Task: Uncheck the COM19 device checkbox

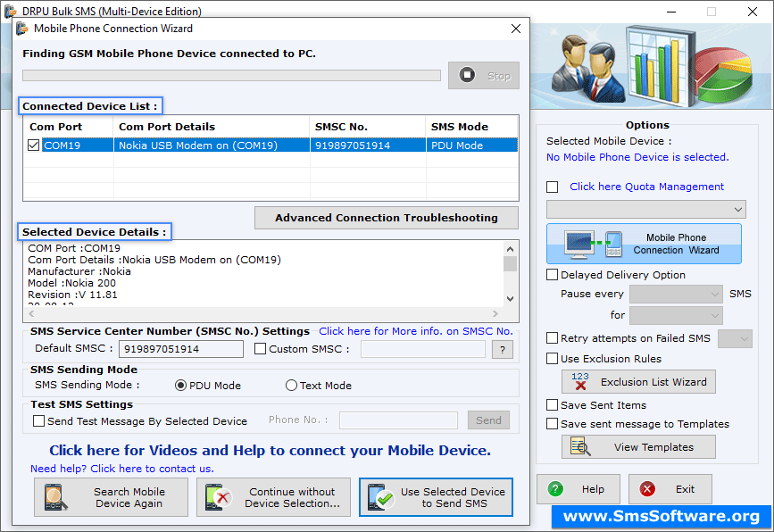Action: tap(34, 145)
